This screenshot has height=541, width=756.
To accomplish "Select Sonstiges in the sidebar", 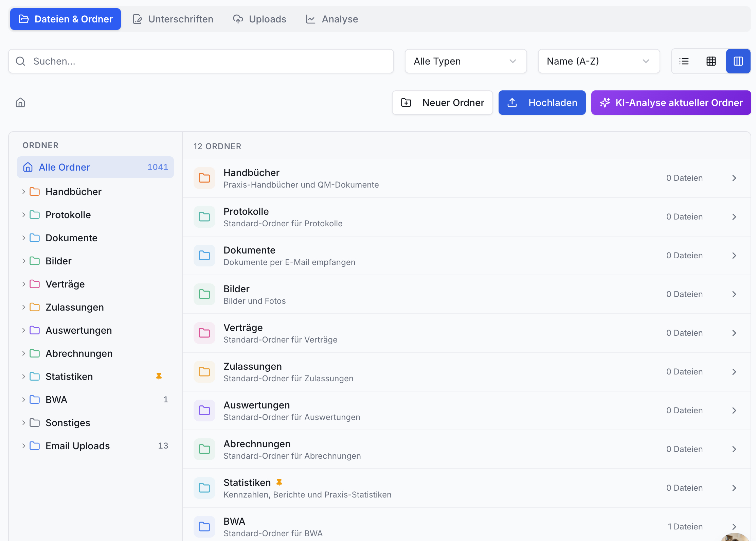I will pos(95,423).
